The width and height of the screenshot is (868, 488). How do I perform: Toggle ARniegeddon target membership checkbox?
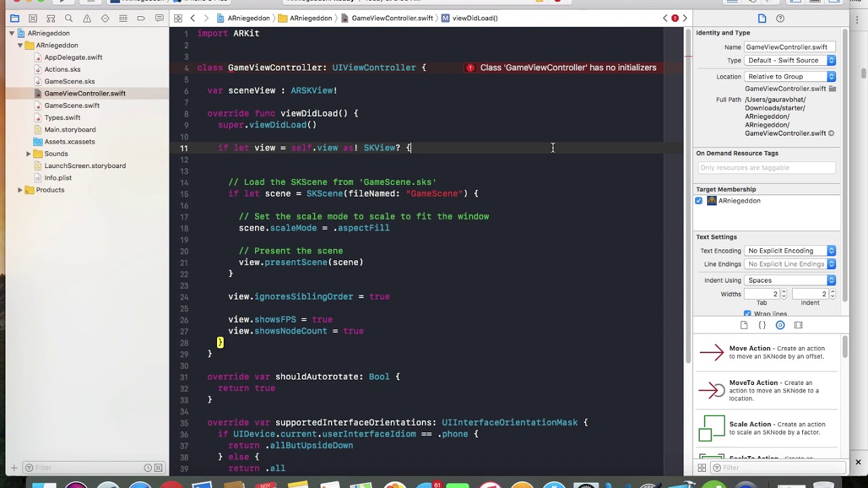click(699, 201)
